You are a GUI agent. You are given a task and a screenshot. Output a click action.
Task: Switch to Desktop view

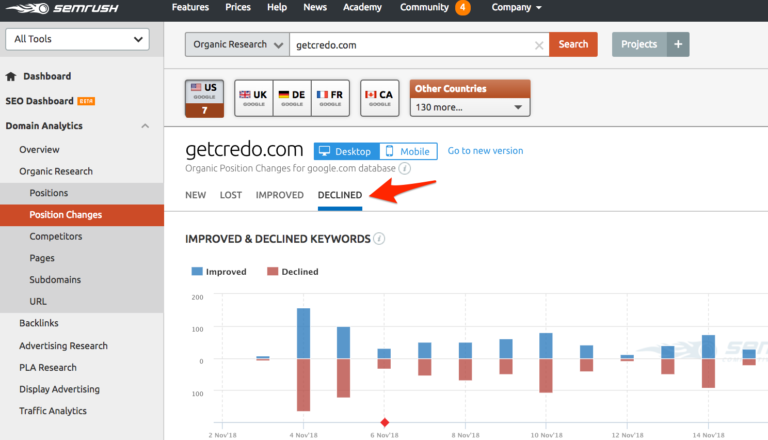pos(347,151)
